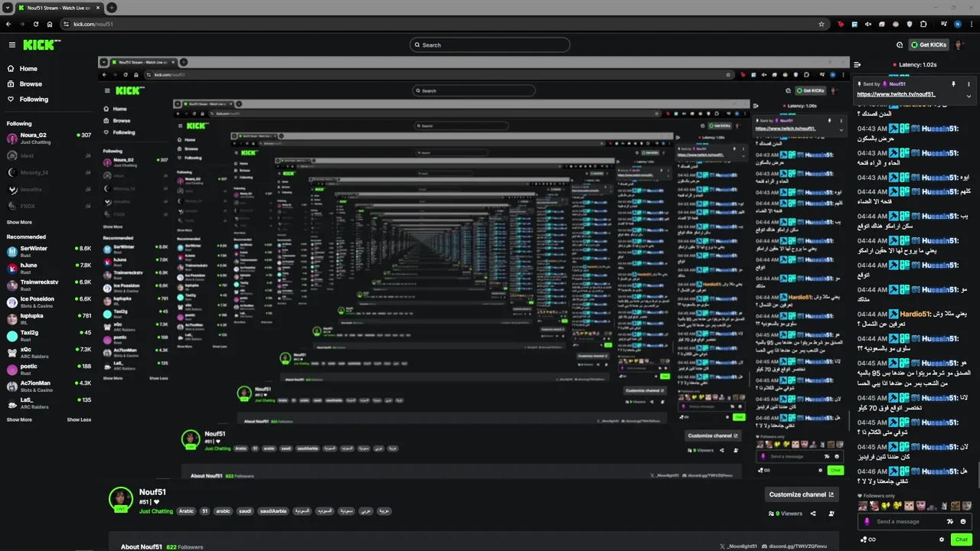The width and height of the screenshot is (980, 551).
Task: Open hJune recommended channel
Action: coord(47,268)
